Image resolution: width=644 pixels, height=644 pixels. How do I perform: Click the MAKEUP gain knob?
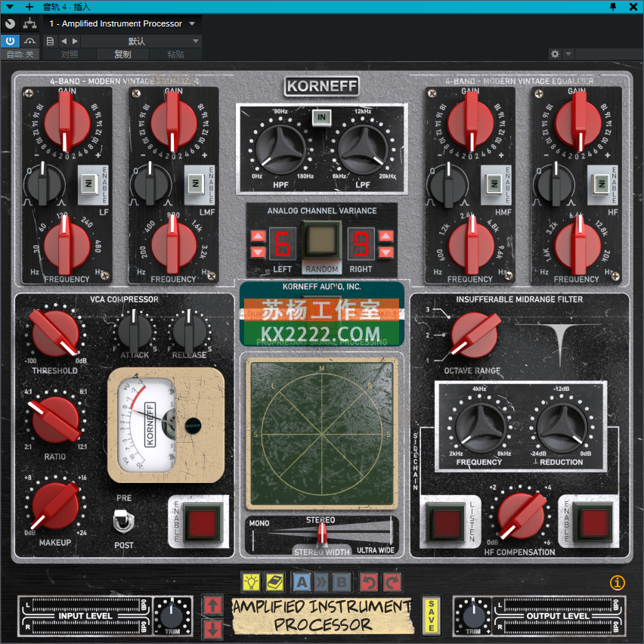point(55,506)
